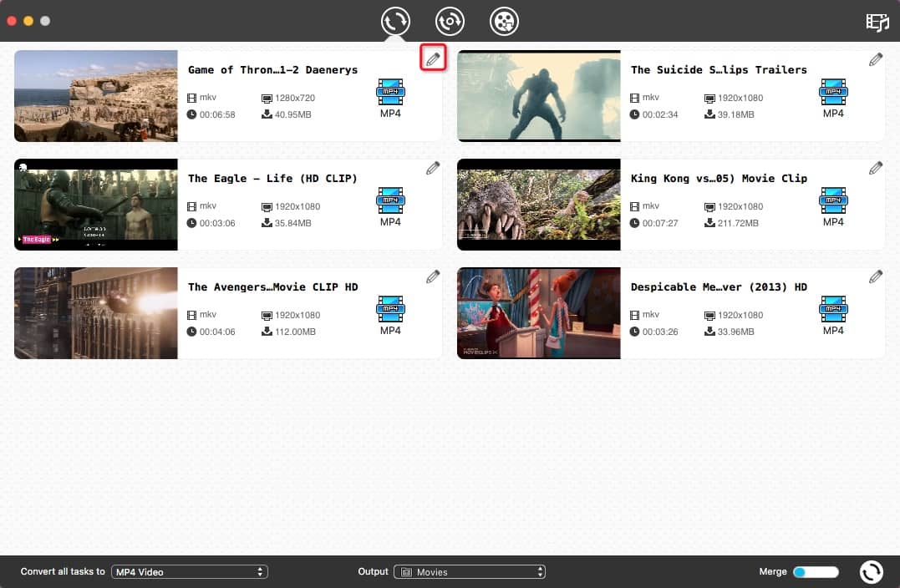Click the title 'The Avengers…Movie CLIP HD'
This screenshot has width=900, height=588.
coord(272,286)
